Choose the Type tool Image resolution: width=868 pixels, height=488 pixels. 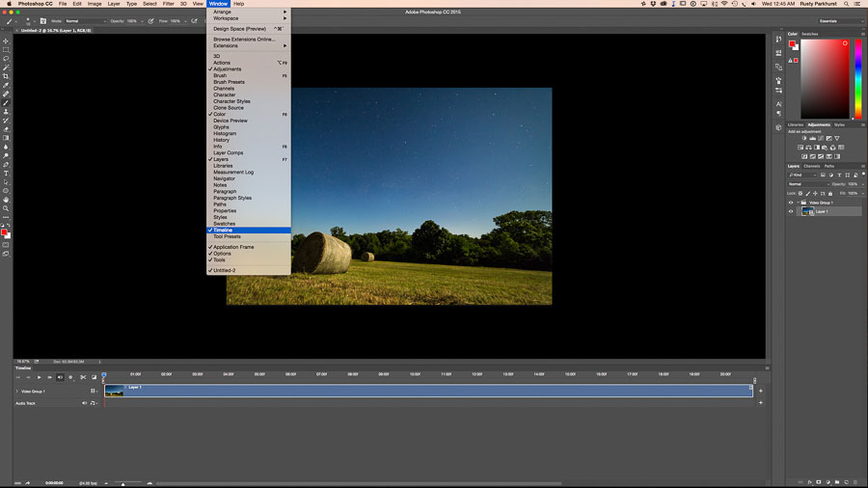point(6,173)
